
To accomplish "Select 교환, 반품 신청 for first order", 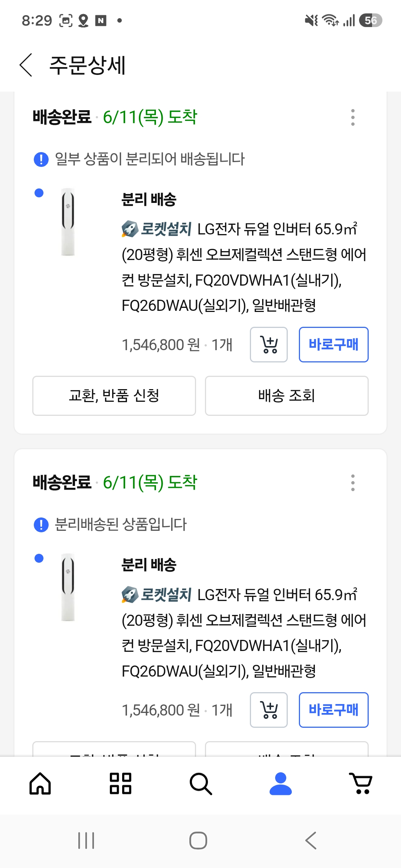I will 114,396.
